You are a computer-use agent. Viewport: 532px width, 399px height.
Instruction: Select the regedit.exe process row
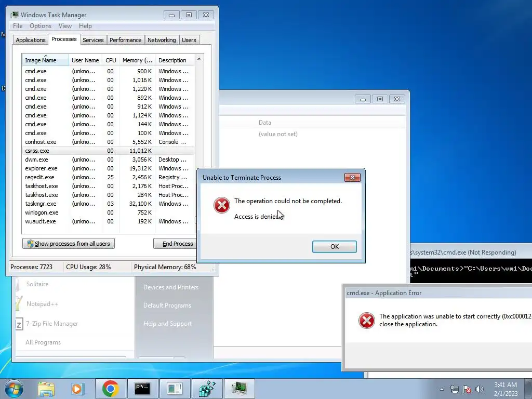click(x=109, y=177)
